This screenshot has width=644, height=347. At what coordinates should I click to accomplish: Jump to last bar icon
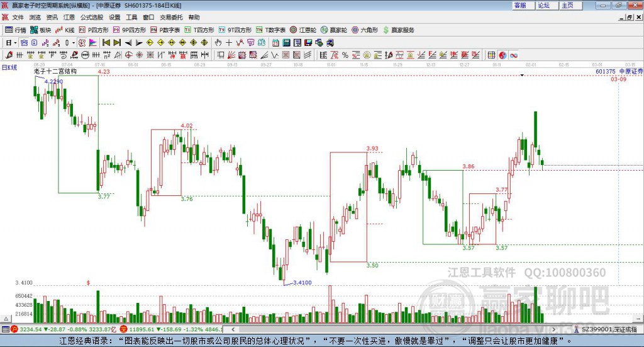click(x=117, y=43)
